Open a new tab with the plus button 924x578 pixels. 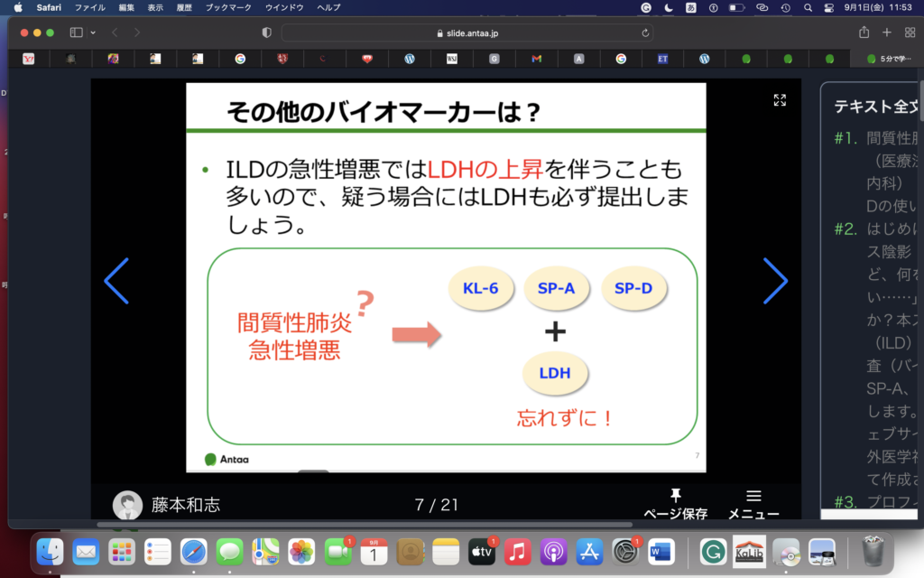887,33
